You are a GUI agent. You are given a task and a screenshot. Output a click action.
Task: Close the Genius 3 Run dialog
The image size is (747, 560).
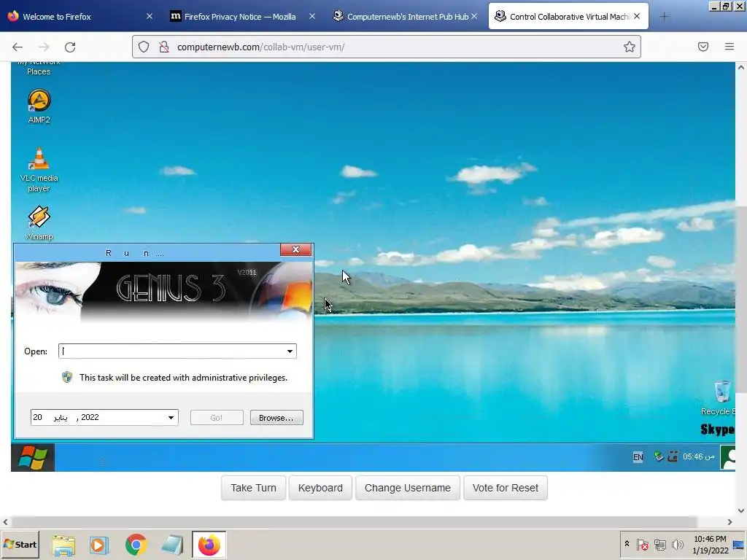coord(296,249)
